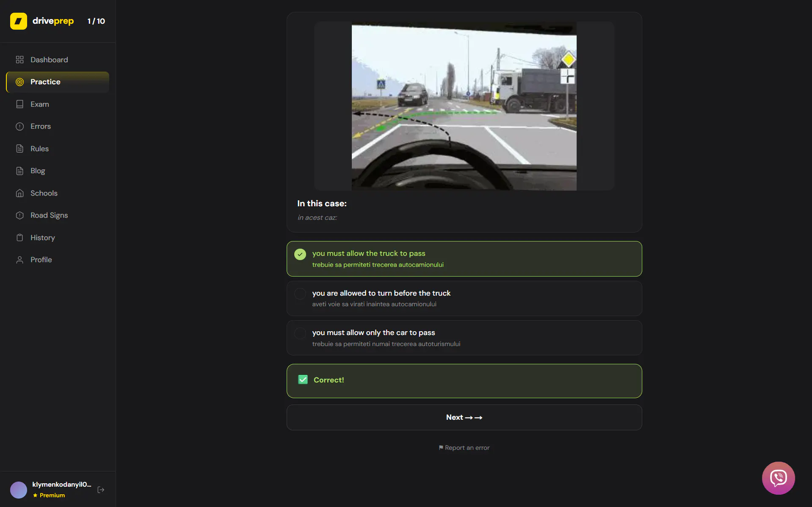
Task: Click the 1 / 10 question counter
Action: click(x=96, y=21)
